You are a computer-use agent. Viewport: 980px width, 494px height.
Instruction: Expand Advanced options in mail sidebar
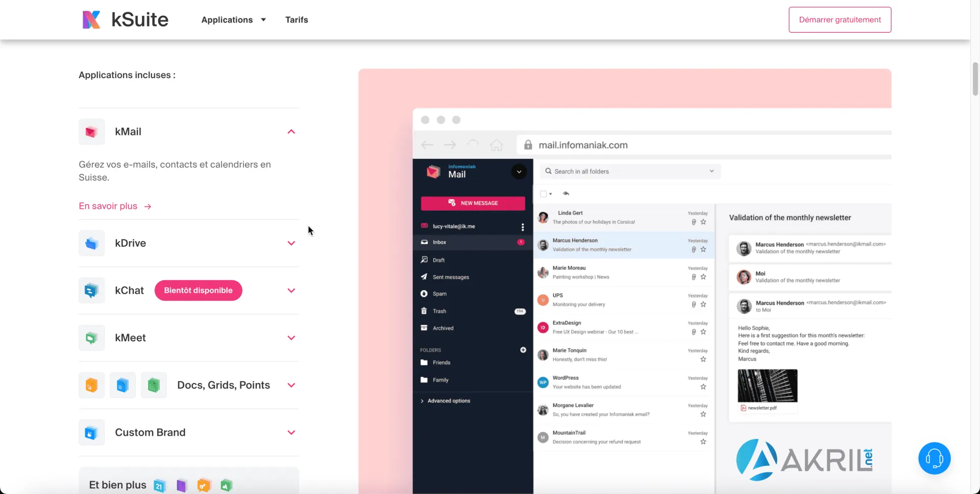coord(445,401)
